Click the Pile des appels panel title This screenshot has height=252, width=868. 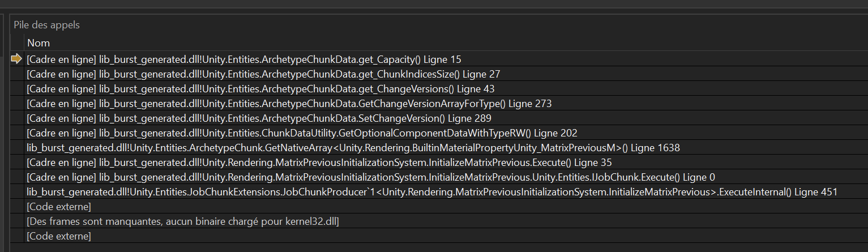(x=47, y=25)
